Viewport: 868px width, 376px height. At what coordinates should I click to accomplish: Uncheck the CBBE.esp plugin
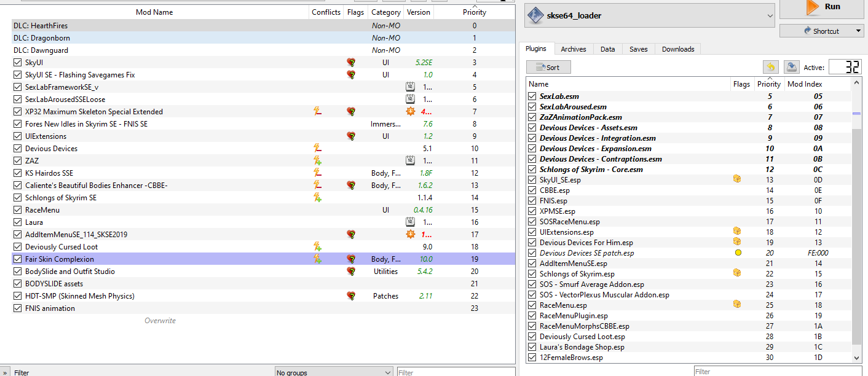pos(532,190)
